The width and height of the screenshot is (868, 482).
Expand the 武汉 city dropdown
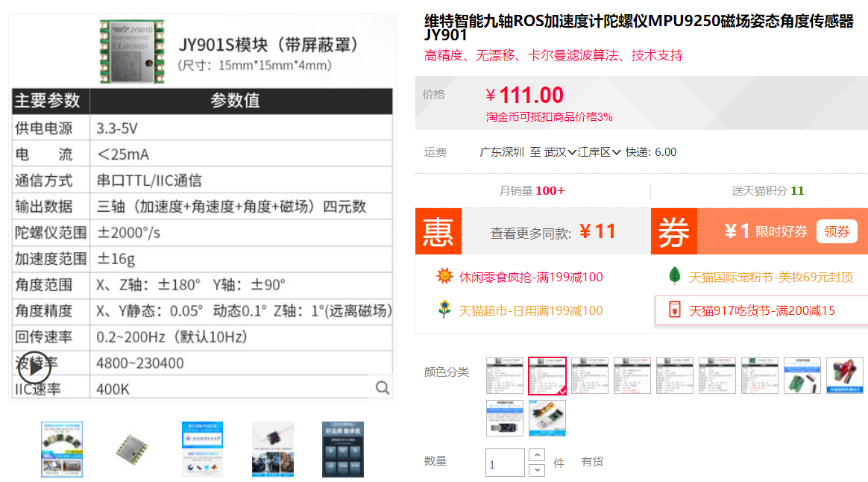(x=560, y=152)
